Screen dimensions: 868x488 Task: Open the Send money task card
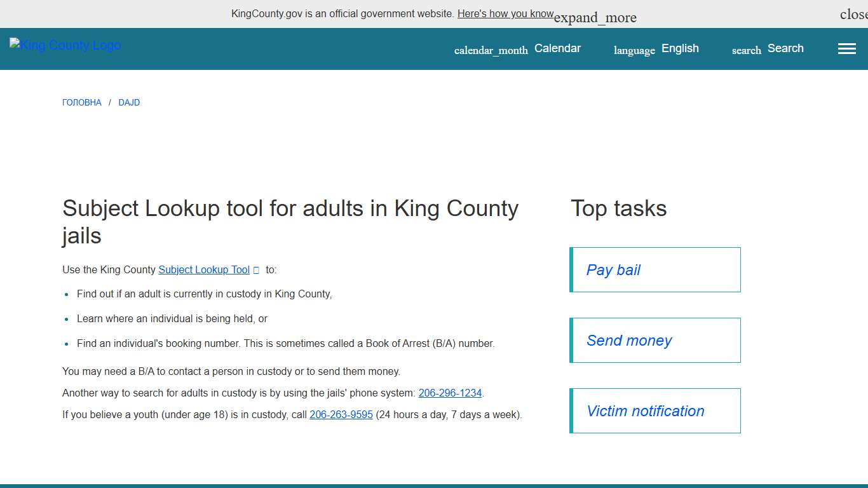tap(628, 340)
